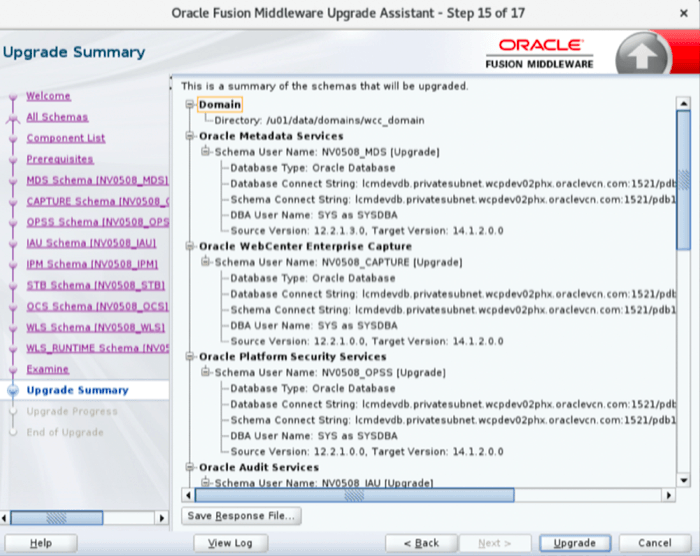The height and width of the screenshot is (556, 700).
Task: Click the View Log button
Action: [x=230, y=543]
